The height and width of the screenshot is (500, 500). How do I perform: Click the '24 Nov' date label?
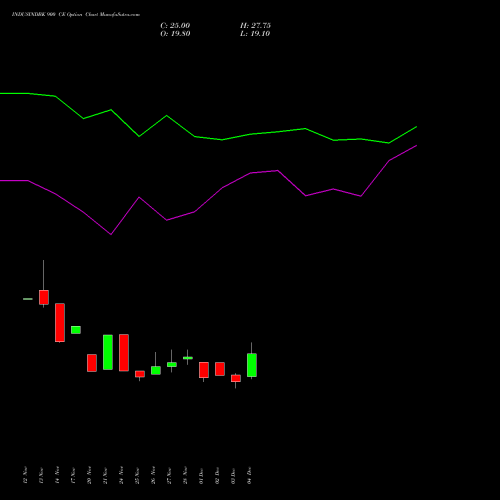point(121,475)
